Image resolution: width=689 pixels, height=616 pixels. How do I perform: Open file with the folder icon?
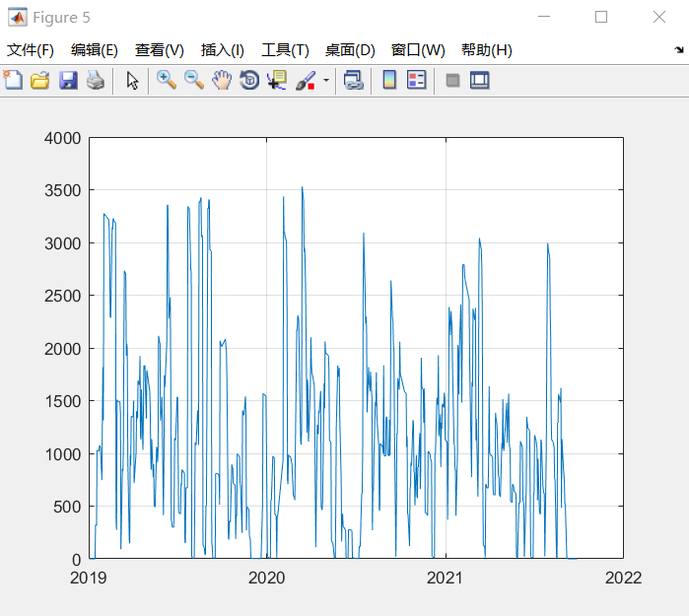[x=40, y=81]
